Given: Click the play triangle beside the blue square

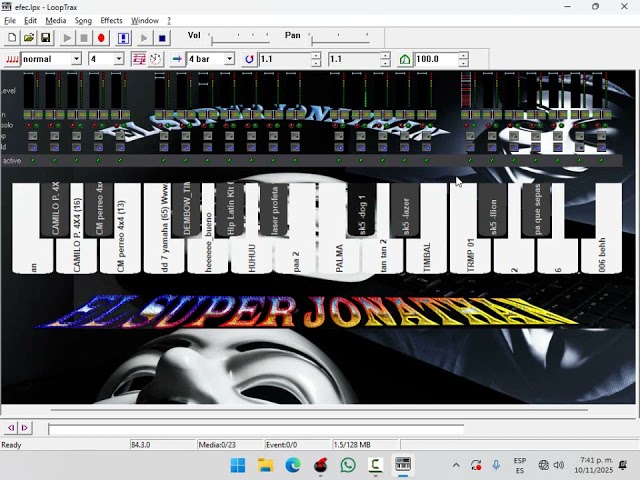Looking at the screenshot, I should [144, 38].
